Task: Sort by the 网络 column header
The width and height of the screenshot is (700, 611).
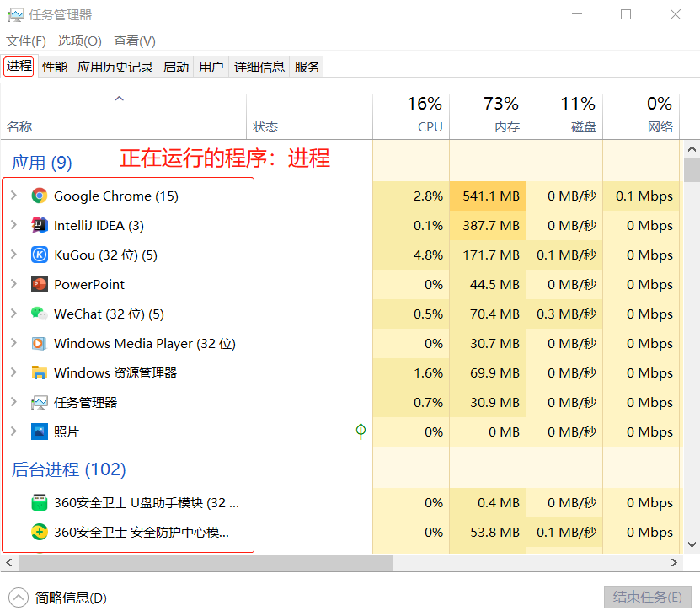Action: coord(642,117)
